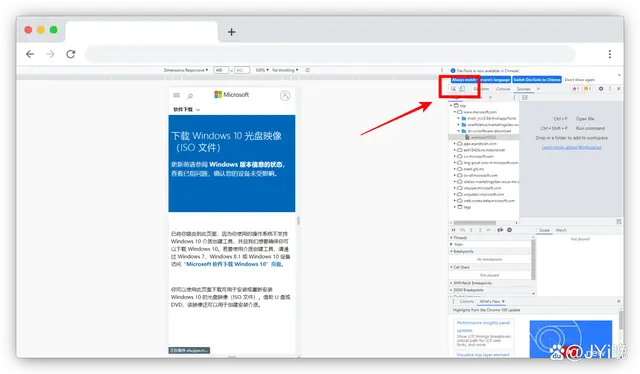
Task: Open the Dimensions Responsive dropdown
Action: (186, 70)
